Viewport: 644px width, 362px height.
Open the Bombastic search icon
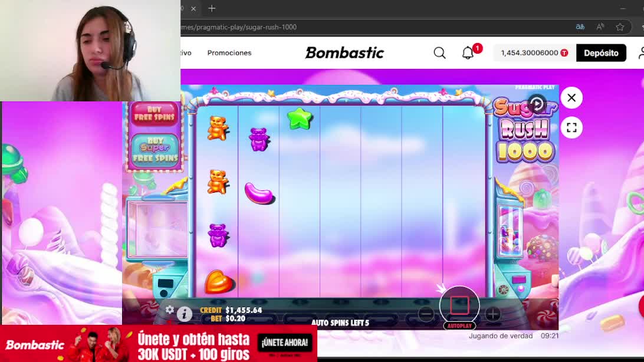439,53
